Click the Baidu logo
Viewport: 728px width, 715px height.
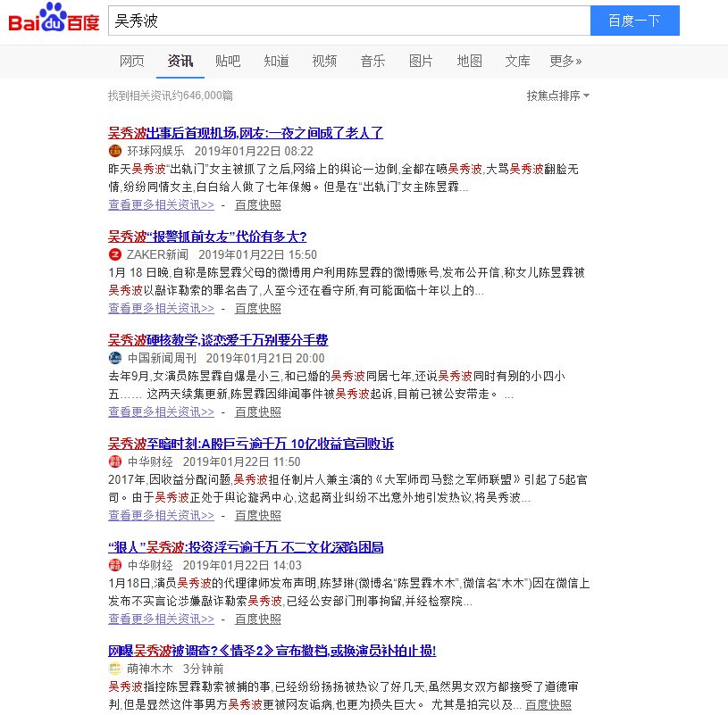(x=54, y=18)
